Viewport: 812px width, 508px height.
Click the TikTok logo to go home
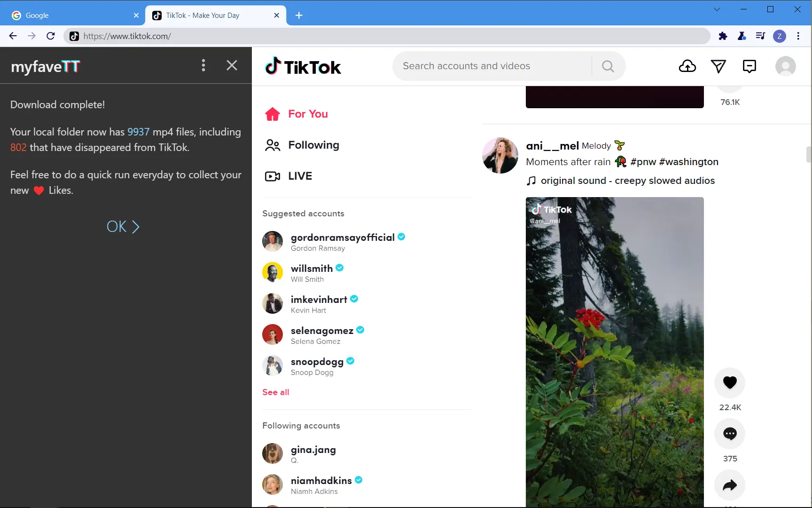(303, 66)
